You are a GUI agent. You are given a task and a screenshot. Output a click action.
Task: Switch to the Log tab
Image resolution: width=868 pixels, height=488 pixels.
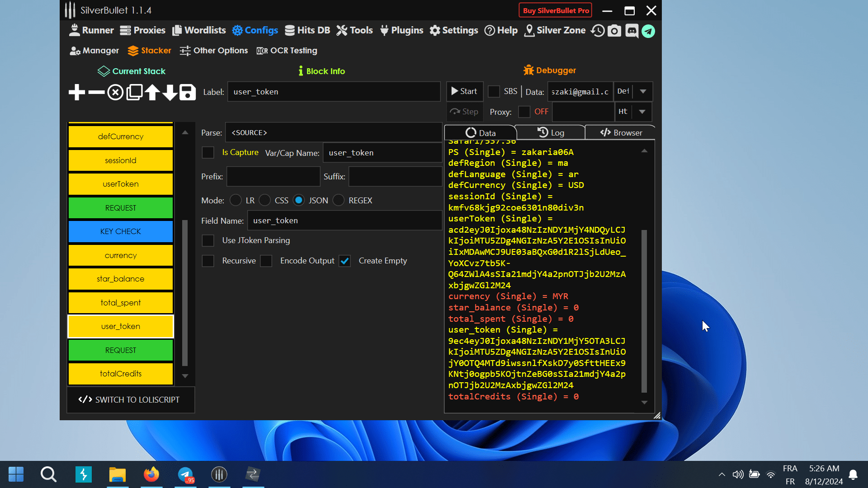point(551,133)
